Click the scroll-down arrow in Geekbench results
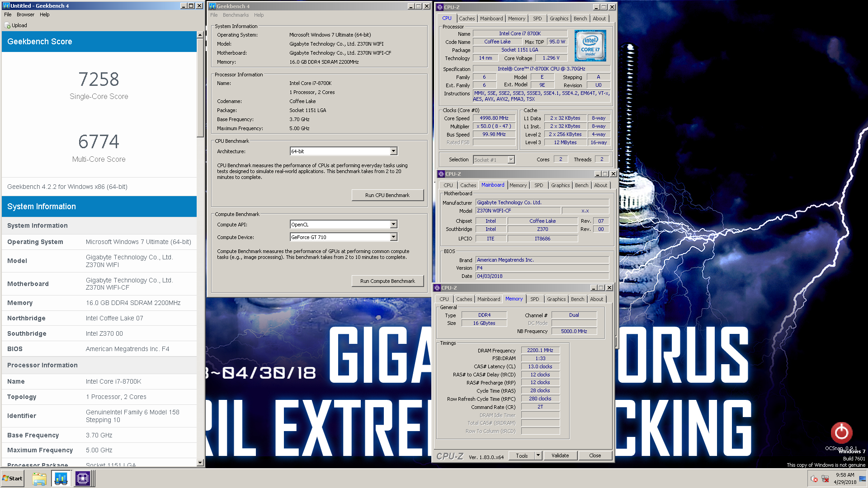 click(200, 463)
